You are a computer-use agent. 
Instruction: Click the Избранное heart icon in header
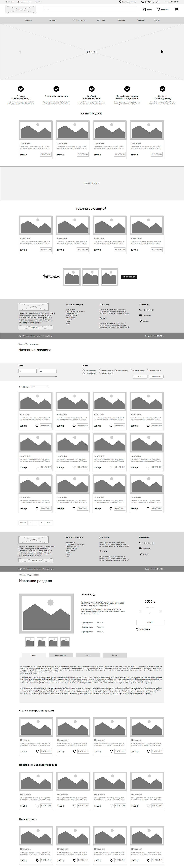[x=158, y=9]
